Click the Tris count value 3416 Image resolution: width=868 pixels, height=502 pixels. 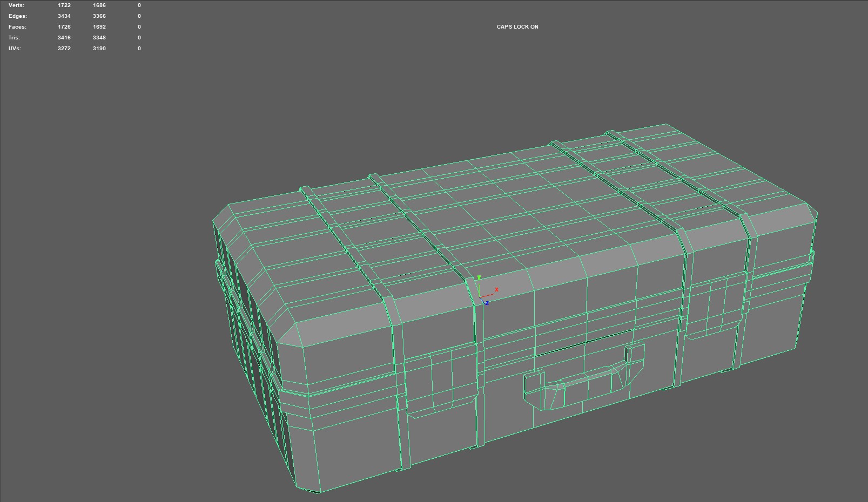pyautogui.click(x=64, y=38)
